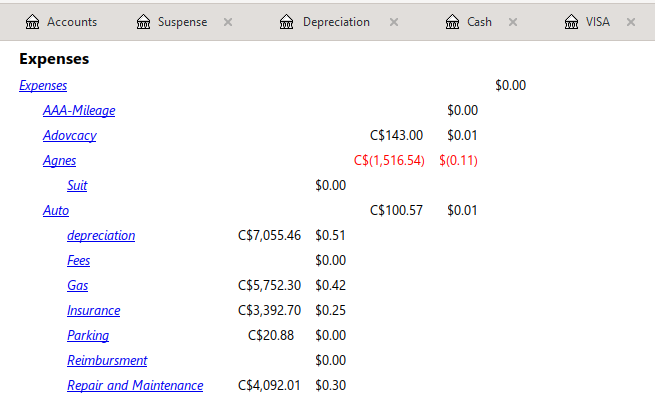Image resolution: width=655 pixels, height=399 pixels.
Task: Click the C$3,392.70 Insurance amount
Action: (x=269, y=311)
